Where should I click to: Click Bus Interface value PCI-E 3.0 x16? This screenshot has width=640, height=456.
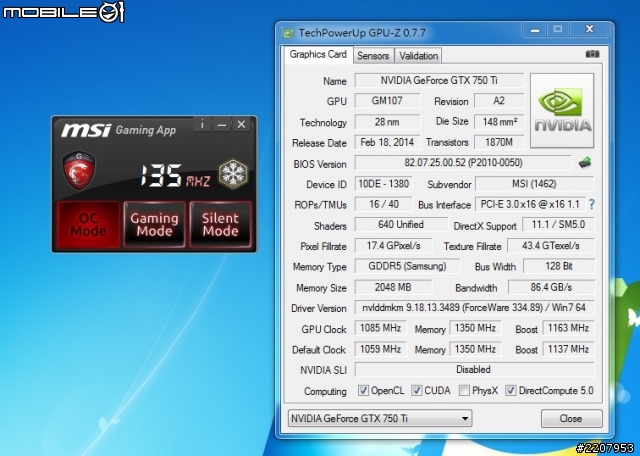pos(530,204)
